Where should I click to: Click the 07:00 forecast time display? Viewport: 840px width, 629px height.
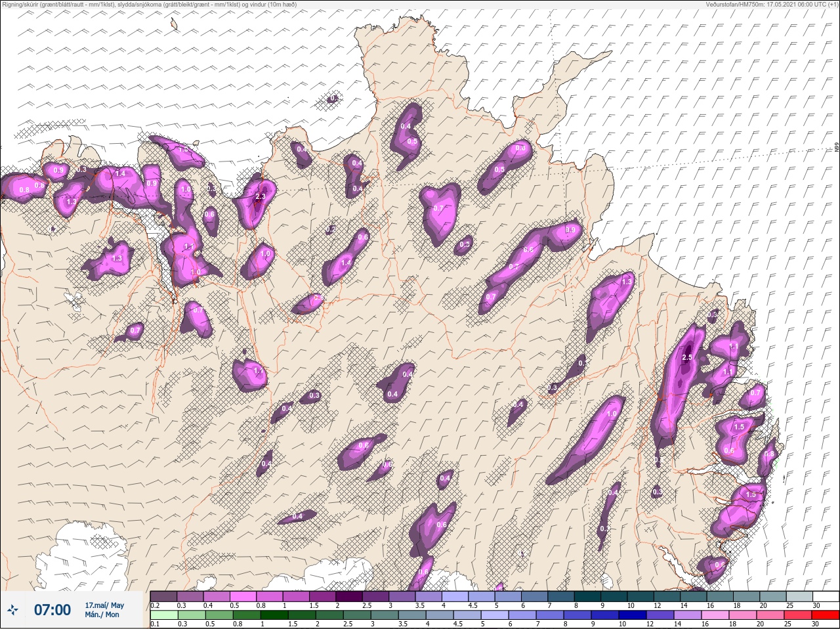point(52,609)
